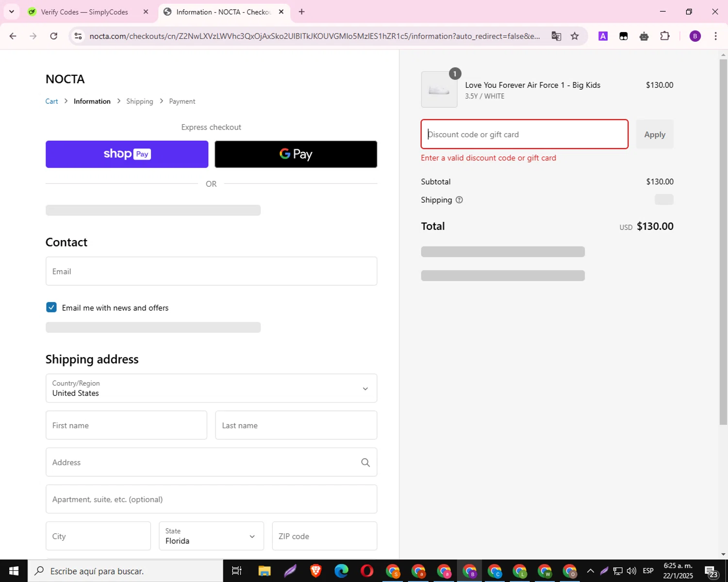Viewport: 728px width, 582px height.
Task: Click the NOCTA store logo text
Action: [65, 79]
